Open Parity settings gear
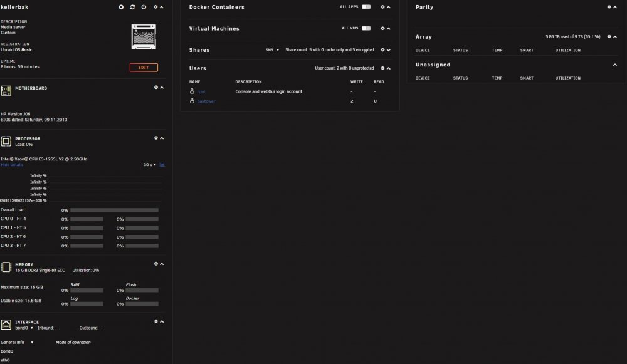 click(x=609, y=7)
